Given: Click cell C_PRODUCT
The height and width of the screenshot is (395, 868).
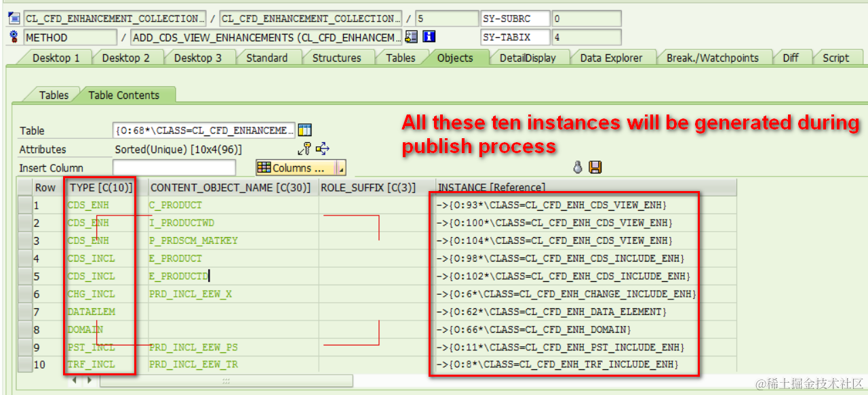Looking at the screenshot, I should click(x=233, y=205).
